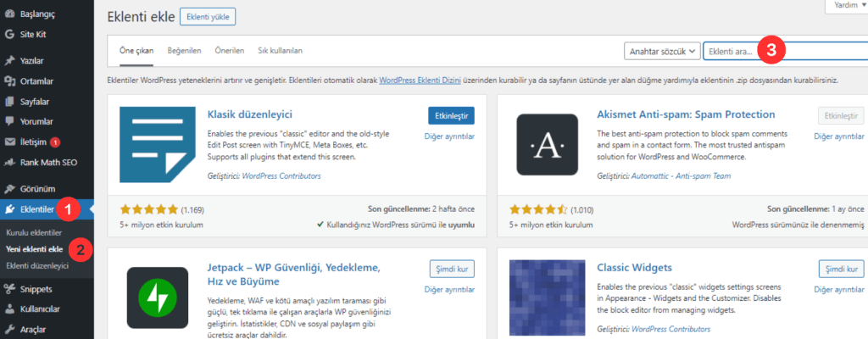Open Diğer ayrıntılar for Classic Widgets
Screen dimensions: 868x339
tap(839, 289)
